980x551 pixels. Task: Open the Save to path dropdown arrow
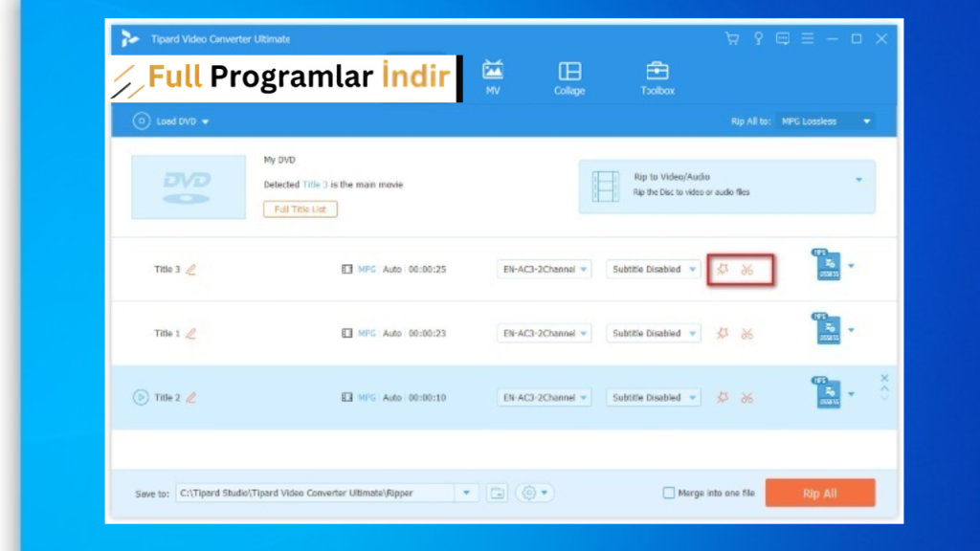[x=466, y=493]
